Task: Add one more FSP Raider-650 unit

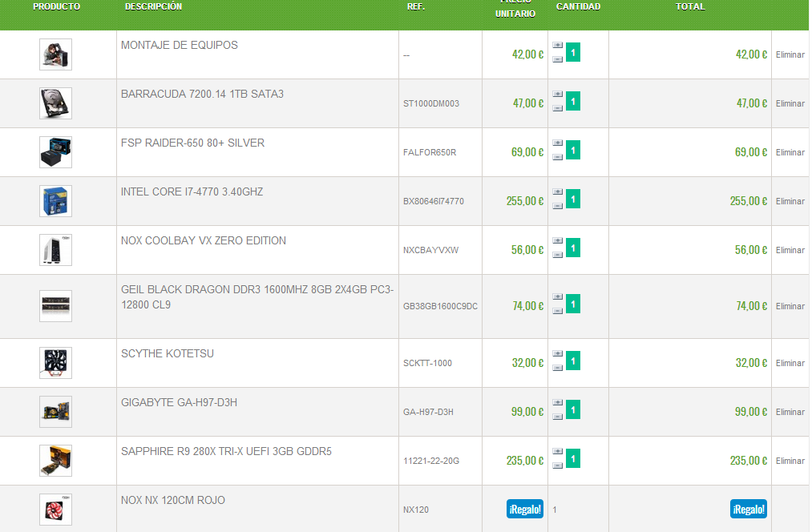Action: point(557,143)
